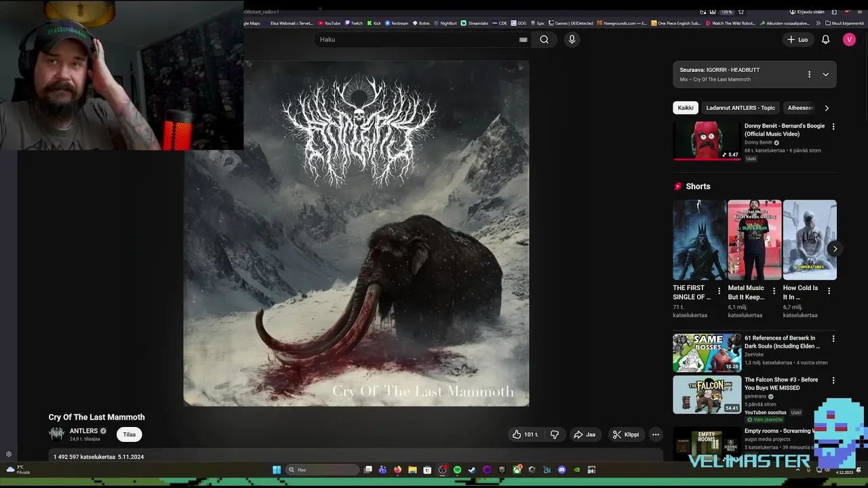Image resolution: width=868 pixels, height=488 pixels.
Task: Open the Kick bookmark
Action: pyautogui.click(x=374, y=23)
